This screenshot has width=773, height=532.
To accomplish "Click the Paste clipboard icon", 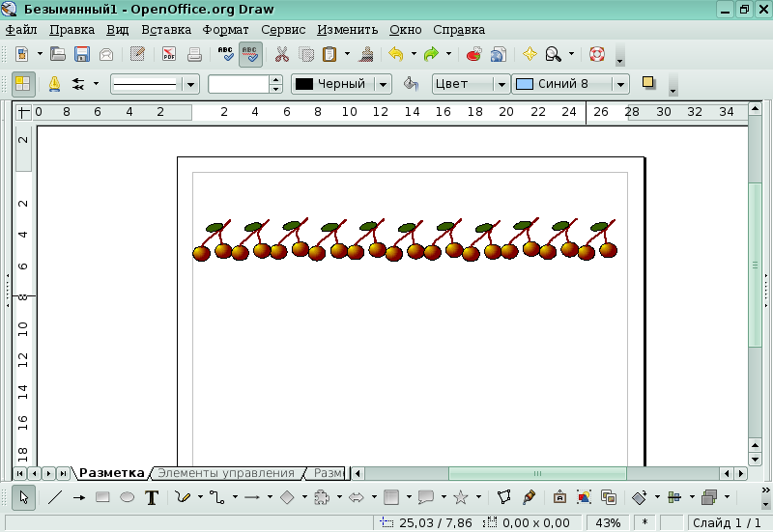I will (x=329, y=54).
